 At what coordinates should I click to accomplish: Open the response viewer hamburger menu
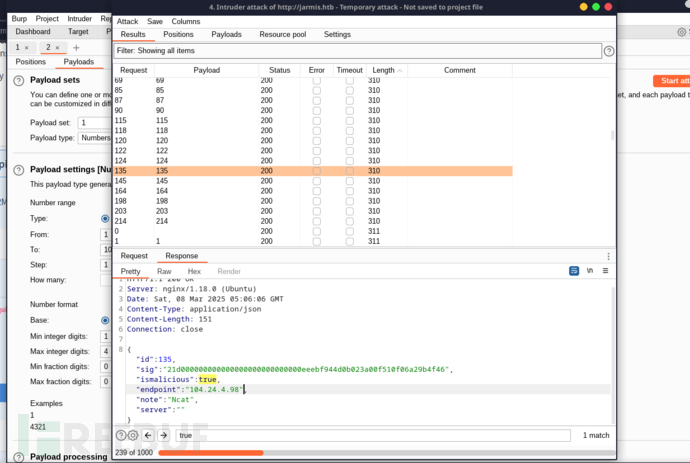[606, 271]
